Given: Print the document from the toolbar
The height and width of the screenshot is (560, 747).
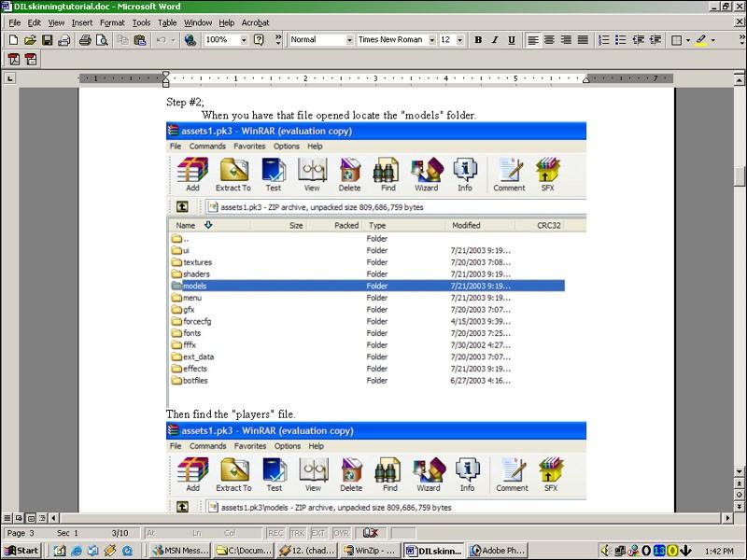Looking at the screenshot, I should tap(85, 40).
